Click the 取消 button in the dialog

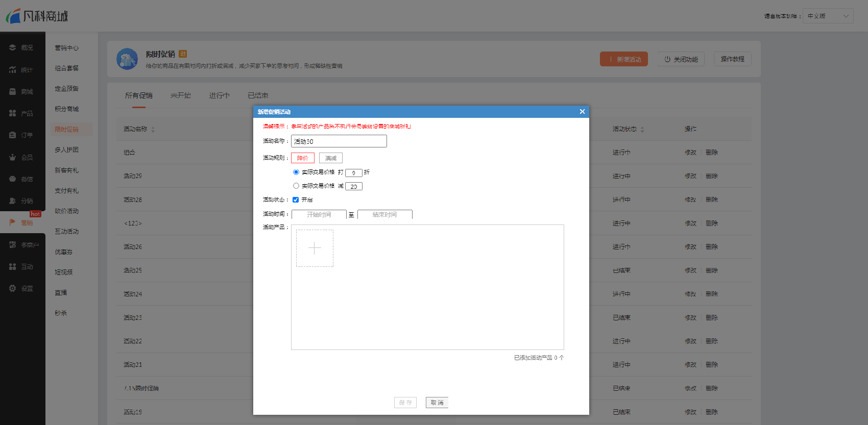[x=437, y=403]
